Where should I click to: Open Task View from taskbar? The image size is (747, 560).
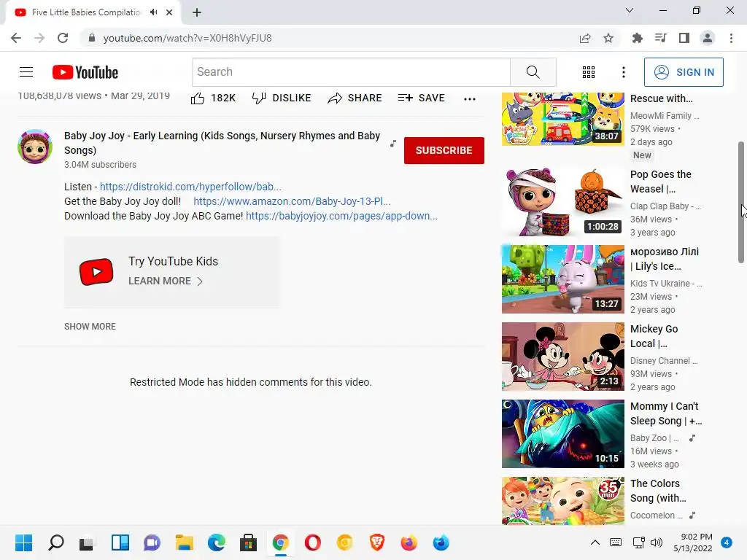click(x=88, y=542)
